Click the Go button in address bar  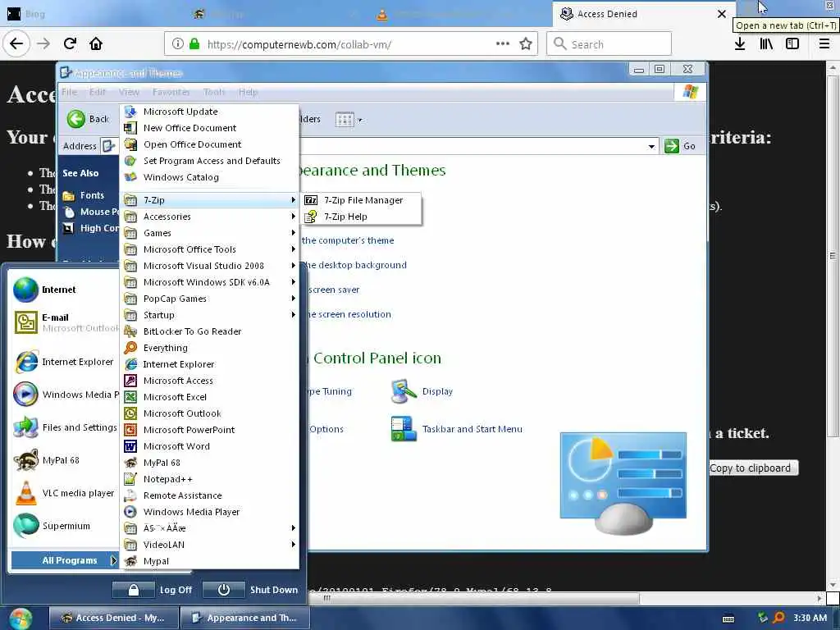point(680,146)
